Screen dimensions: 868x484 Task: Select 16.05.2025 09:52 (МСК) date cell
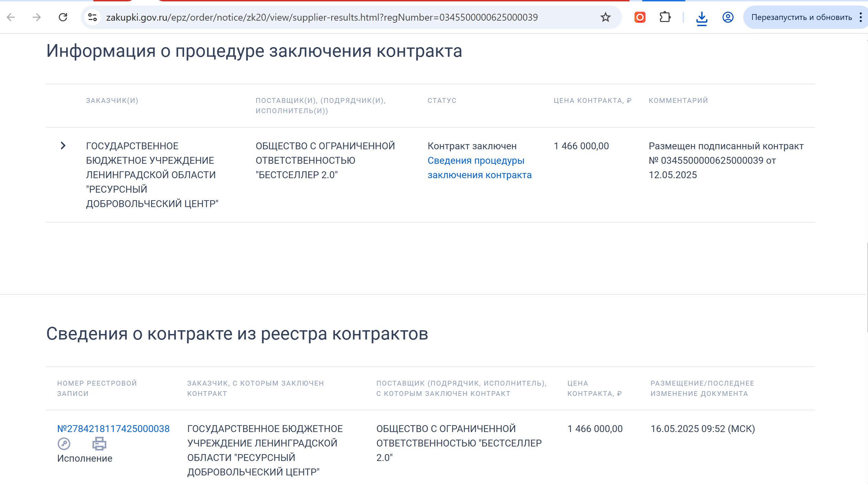(703, 429)
